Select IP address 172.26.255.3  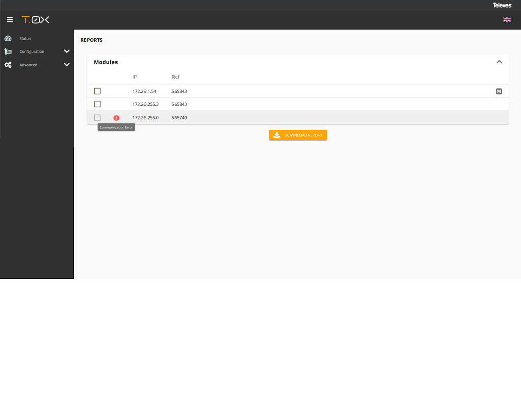146,104
